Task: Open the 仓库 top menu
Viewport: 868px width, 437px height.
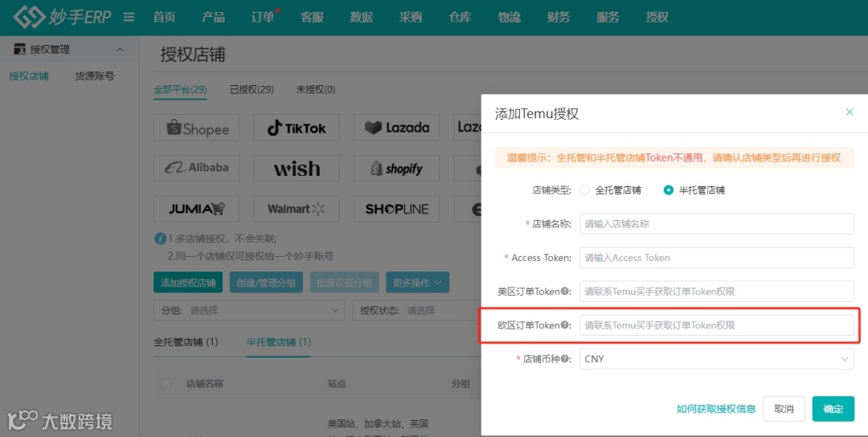Action: pyautogui.click(x=460, y=17)
